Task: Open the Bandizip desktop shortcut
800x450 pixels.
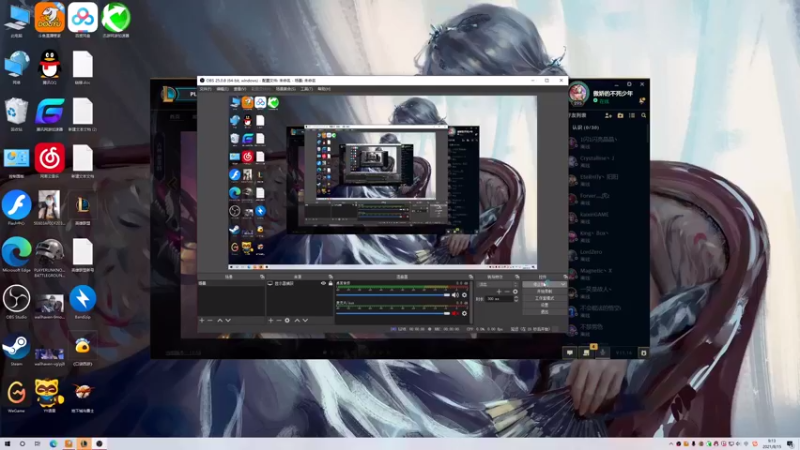Action: coord(83,301)
